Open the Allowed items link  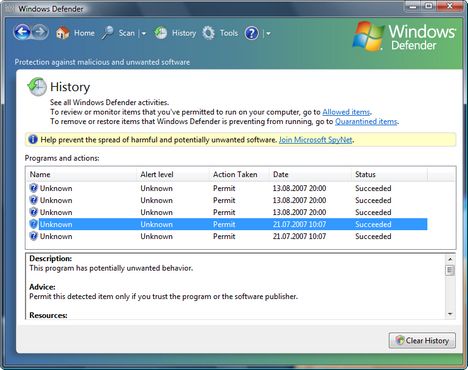point(346,112)
